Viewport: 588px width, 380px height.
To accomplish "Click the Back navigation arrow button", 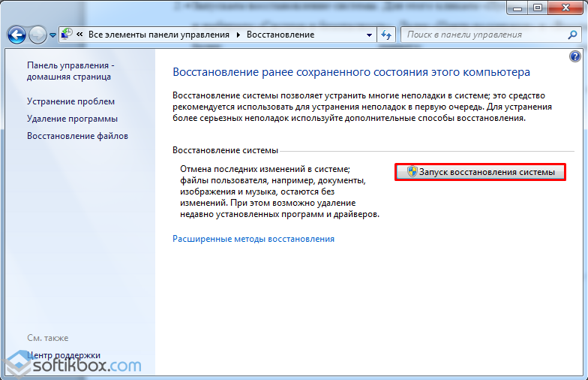I will pyautogui.click(x=16, y=35).
